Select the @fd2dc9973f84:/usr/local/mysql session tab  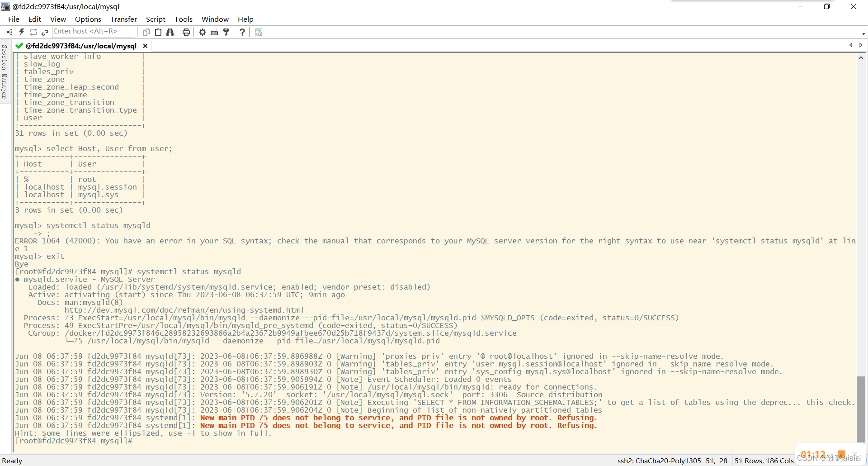pos(81,46)
